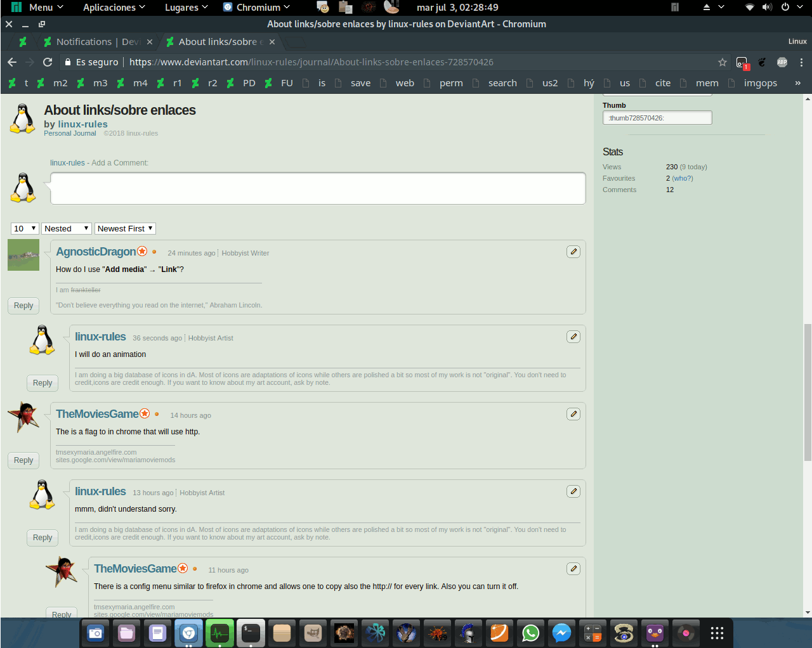Open the Show Applications grid in the dock

tap(716, 633)
